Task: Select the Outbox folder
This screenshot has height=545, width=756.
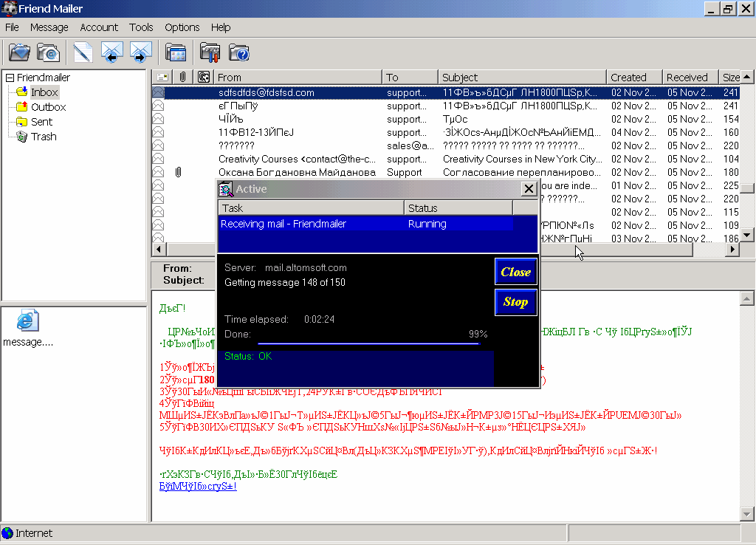Action: (48, 107)
